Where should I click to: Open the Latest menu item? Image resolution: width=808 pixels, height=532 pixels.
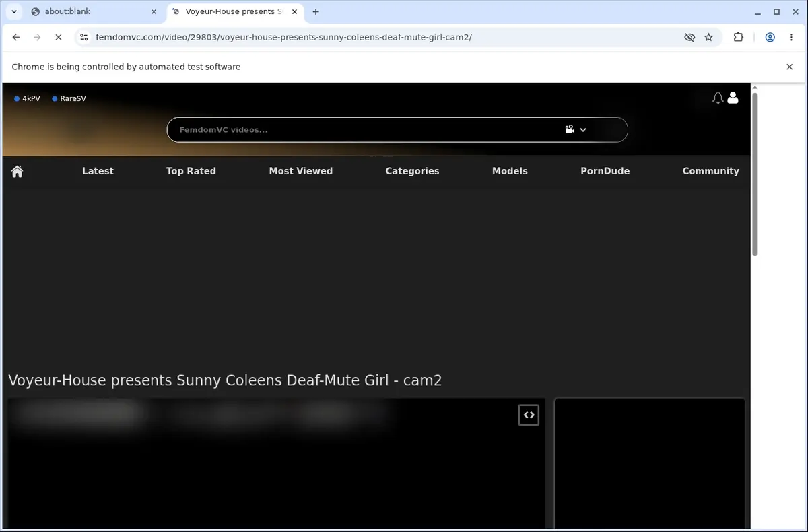(98, 171)
